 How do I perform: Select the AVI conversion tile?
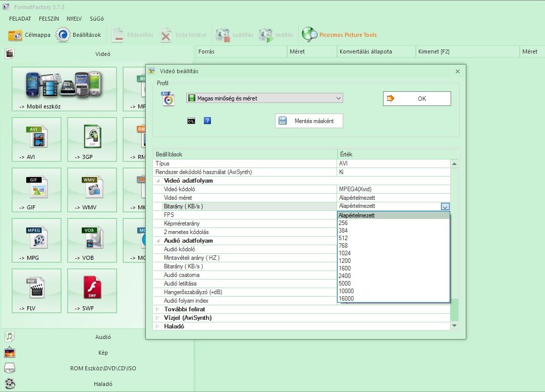tap(36, 139)
